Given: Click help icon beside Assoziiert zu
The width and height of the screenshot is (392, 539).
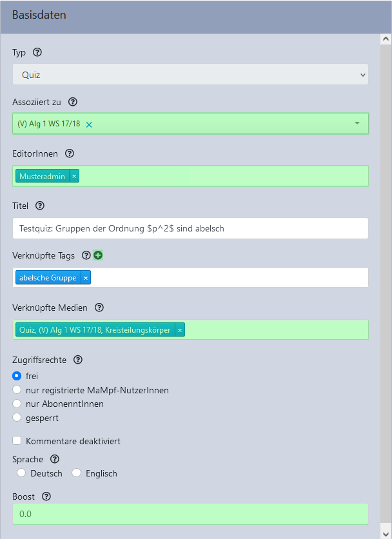Looking at the screenshot, I should [x=73, y=102].
